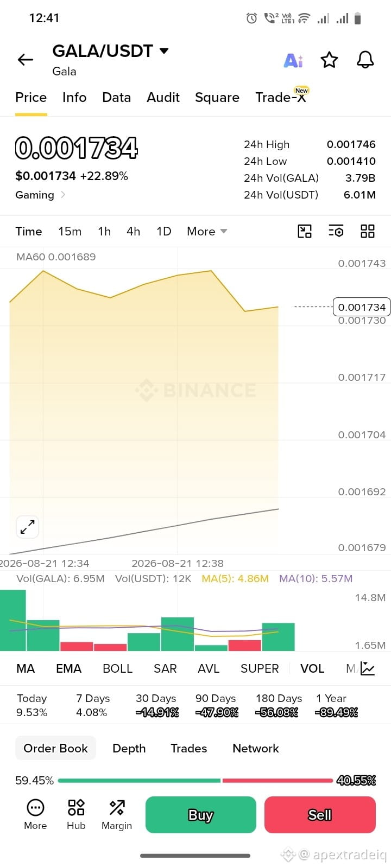Expand chart to fullscreen
391x868 pixels.
click(x=27, y=527)
